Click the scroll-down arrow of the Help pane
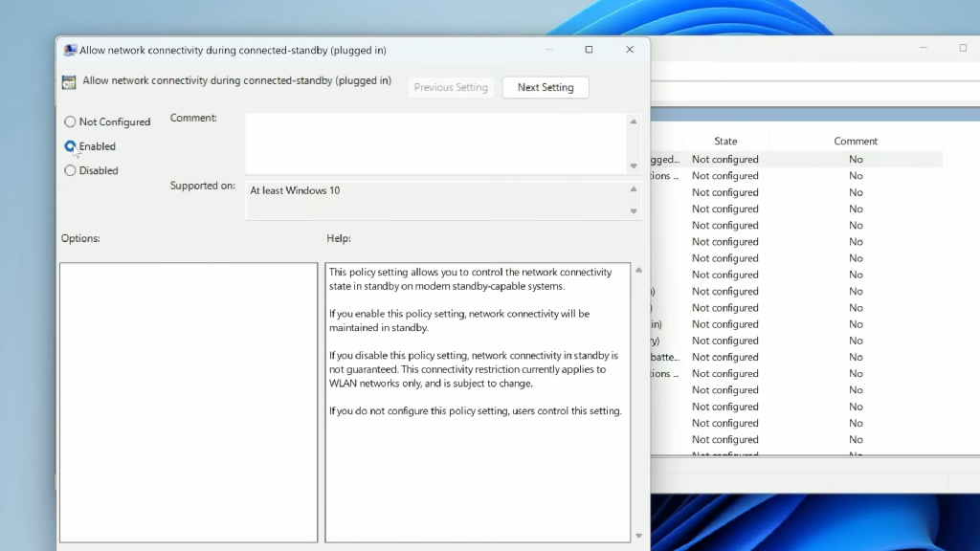980x551 pixels. pyautogui.click(x=636, y=536)
